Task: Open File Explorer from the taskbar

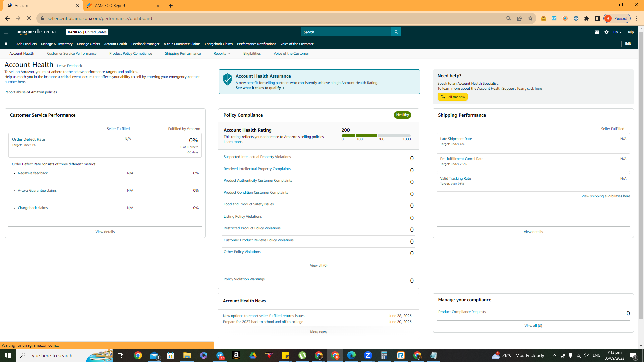Action: [x=187, y=355]
